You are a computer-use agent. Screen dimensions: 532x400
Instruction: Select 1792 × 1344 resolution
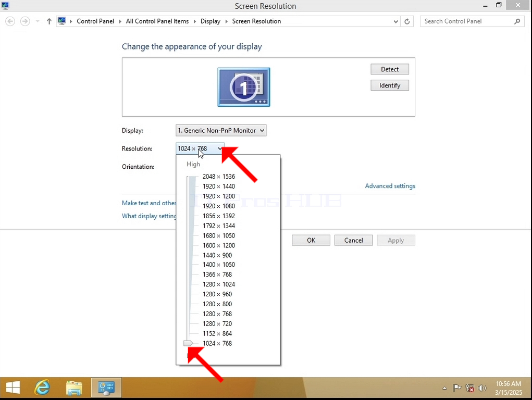(x=219, y=226)
